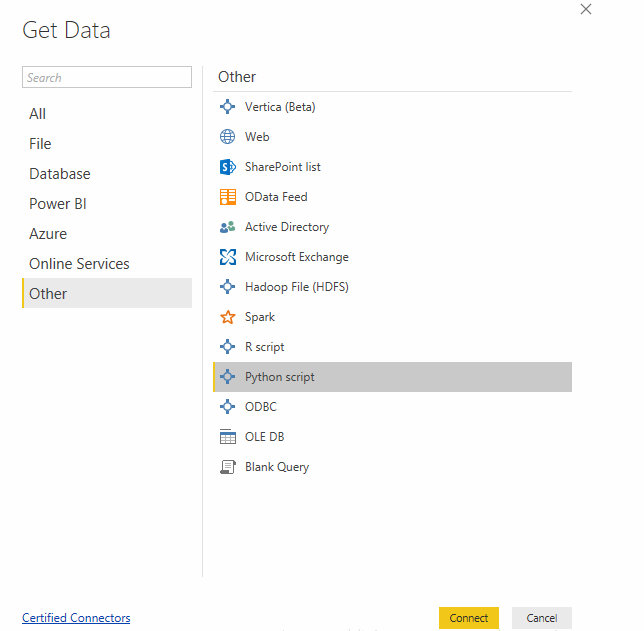Viewport: 644px width, 631px height.
Task: Click the Connect button
Action: pyautogui.click(x=469, y=618)
